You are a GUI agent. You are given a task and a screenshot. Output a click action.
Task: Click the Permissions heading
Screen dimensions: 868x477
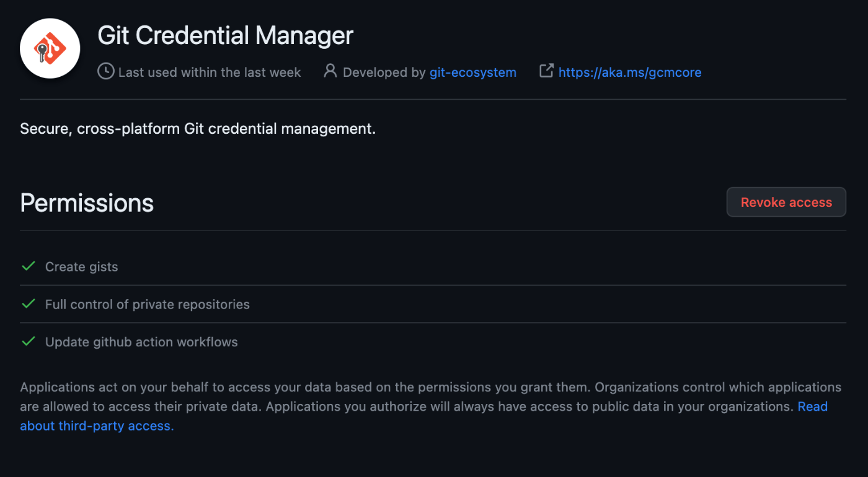click(x=87, y=203)
